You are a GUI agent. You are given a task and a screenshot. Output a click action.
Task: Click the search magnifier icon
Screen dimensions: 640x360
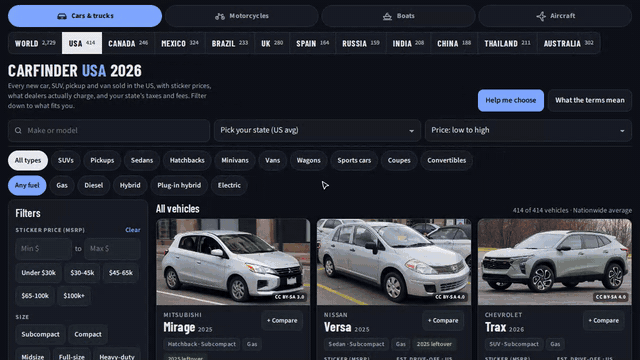tap(18, 131)
